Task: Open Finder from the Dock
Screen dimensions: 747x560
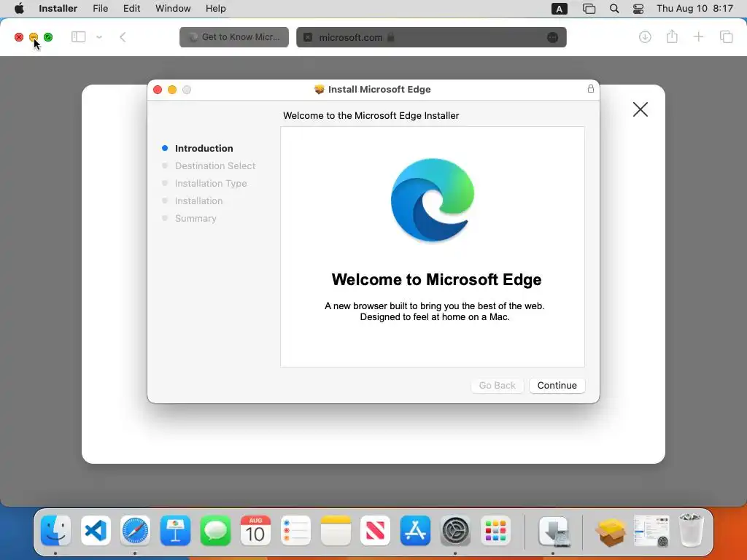Action: pos(55,531)
